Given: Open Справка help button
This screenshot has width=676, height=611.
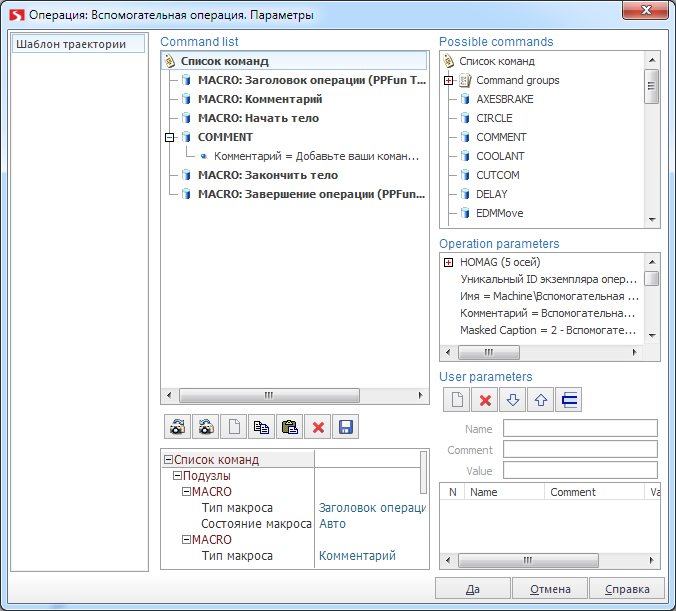Looking at the screenshot, I should [x=626, y=589].
